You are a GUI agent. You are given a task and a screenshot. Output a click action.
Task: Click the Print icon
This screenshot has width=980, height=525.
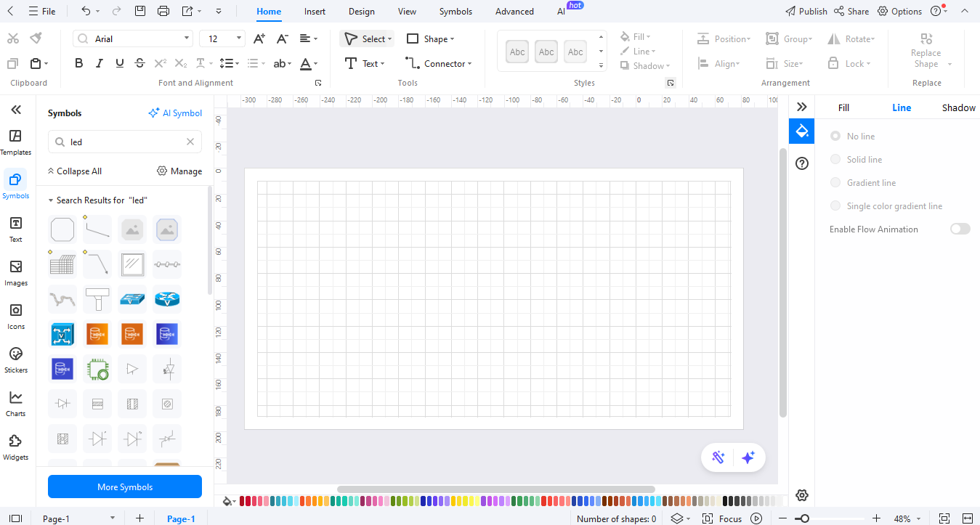click(163, 11)
